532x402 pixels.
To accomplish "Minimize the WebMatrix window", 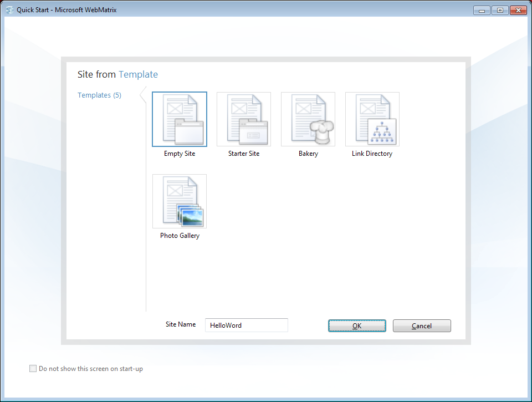I will point(482,11).
